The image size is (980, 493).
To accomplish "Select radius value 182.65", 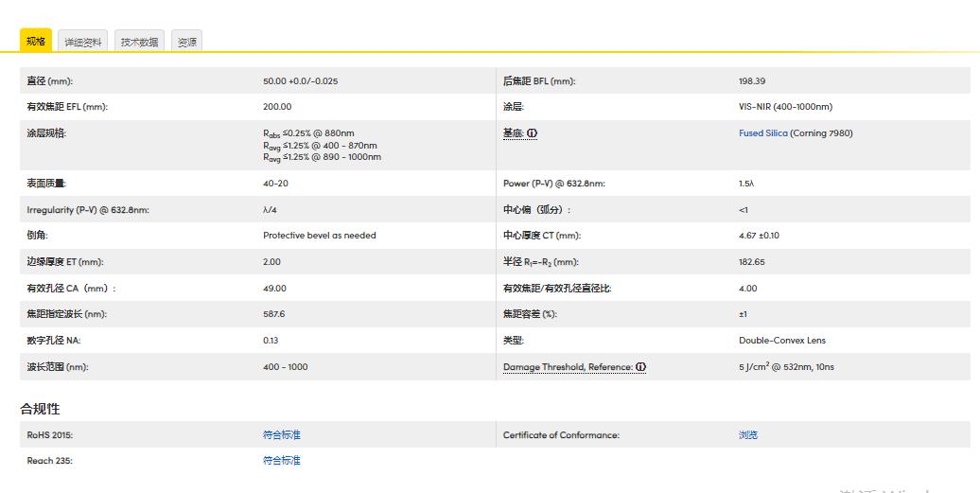I will [x=752, y=262].
